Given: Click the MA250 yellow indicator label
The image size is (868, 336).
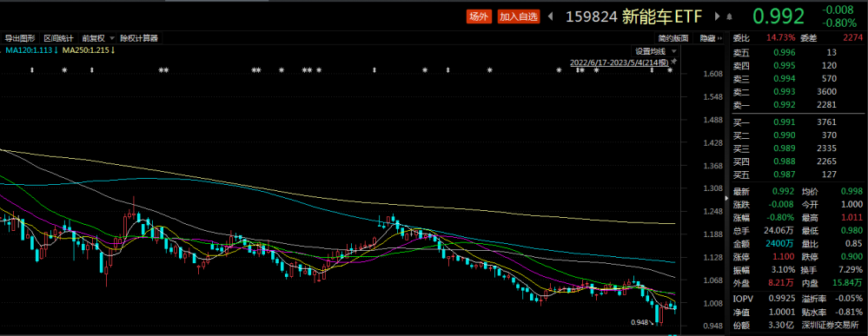Looking at the screenshot, I should tap(88, 50).
